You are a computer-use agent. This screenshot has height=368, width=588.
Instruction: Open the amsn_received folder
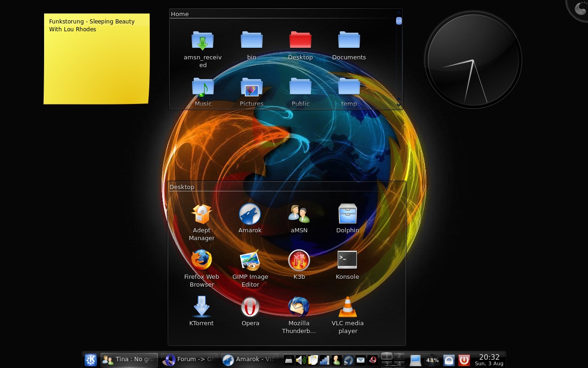203,49
